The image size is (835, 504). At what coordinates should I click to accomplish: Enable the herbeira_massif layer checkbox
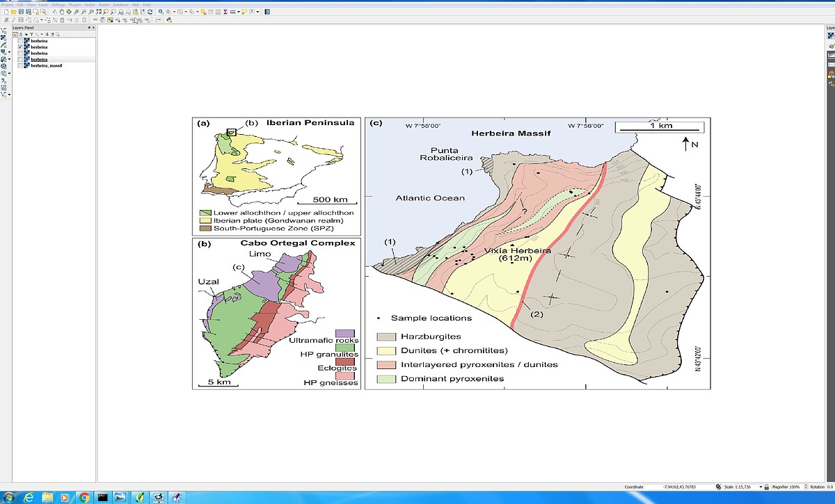click(x=20, y=65)
